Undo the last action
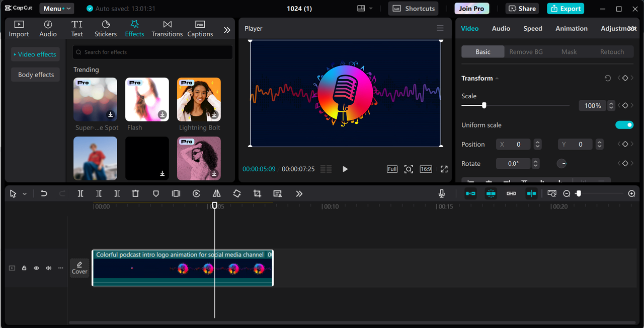The height and width of the screenshot is (328, 644). click(x=44, y=193)
